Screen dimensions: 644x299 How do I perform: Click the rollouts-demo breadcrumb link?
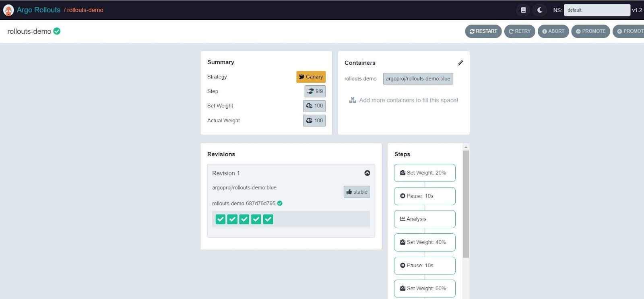coord(85,10)
